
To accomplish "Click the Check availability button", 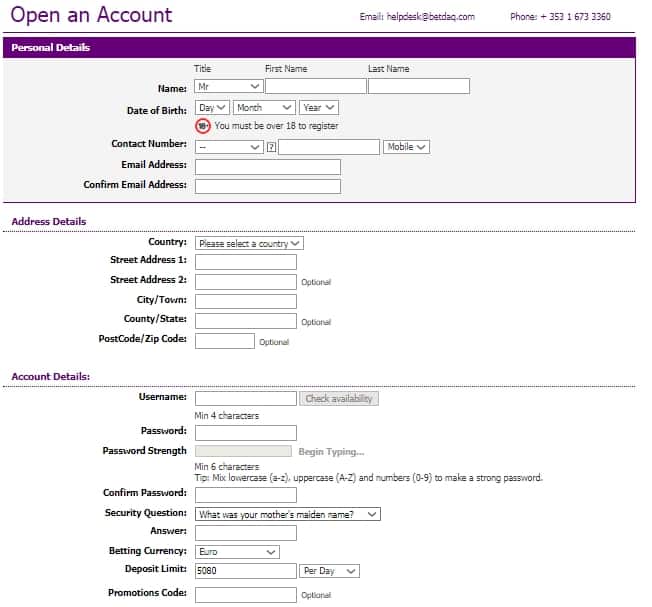I will 339,399.
